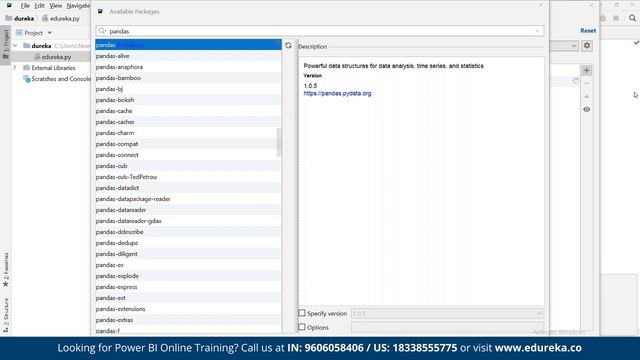The image size is (640, 360).
Task: Select pandas-ext in the list
Action: coord(188,298)
